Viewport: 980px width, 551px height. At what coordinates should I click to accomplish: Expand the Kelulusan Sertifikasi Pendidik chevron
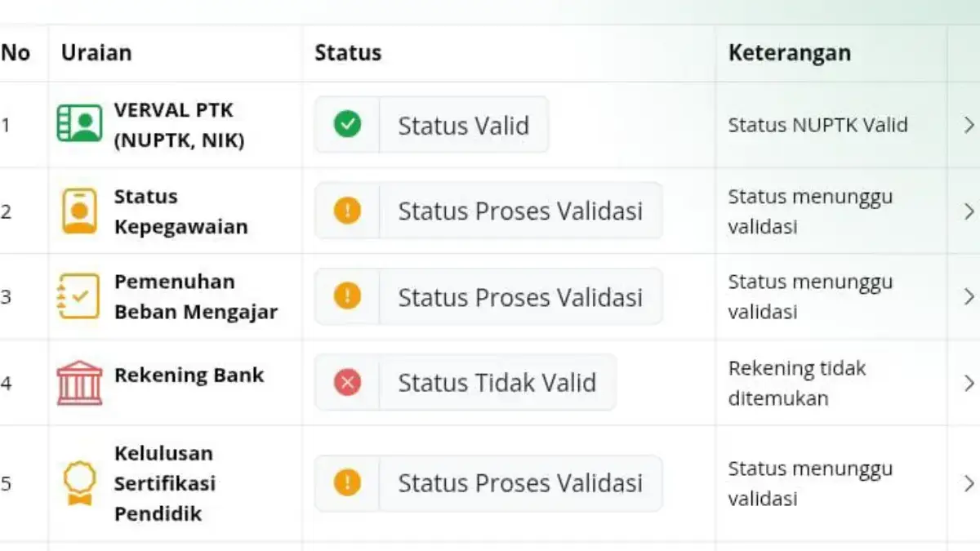point(969,482)
